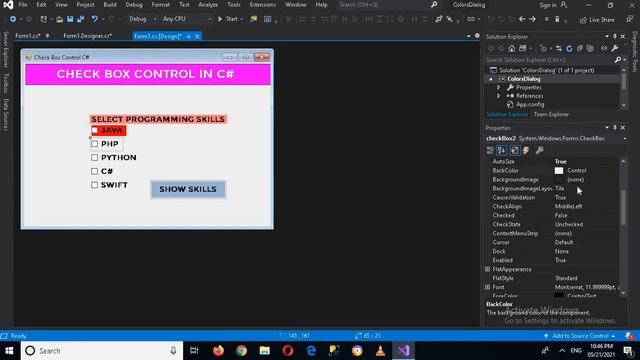The width and height of the screenshot is (640, 360).
Task: Refresh the Solution Explorer
Action: click(x=569, y=49)
